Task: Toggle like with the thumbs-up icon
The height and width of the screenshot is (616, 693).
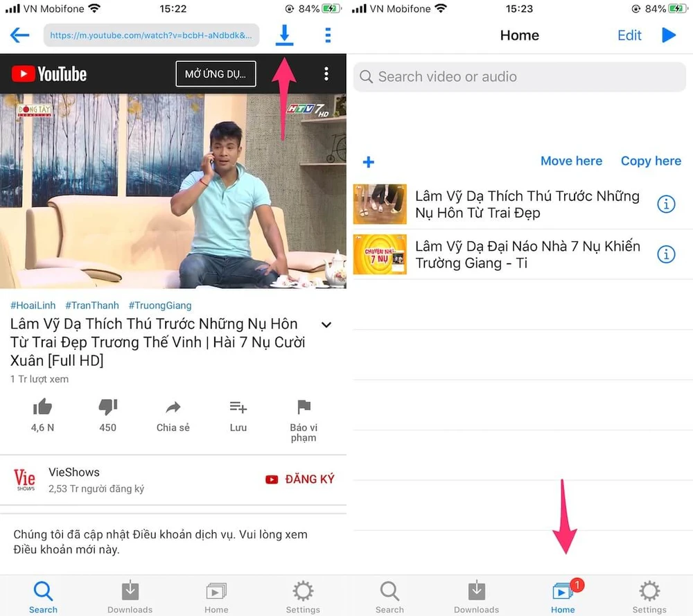Action: 42,409
